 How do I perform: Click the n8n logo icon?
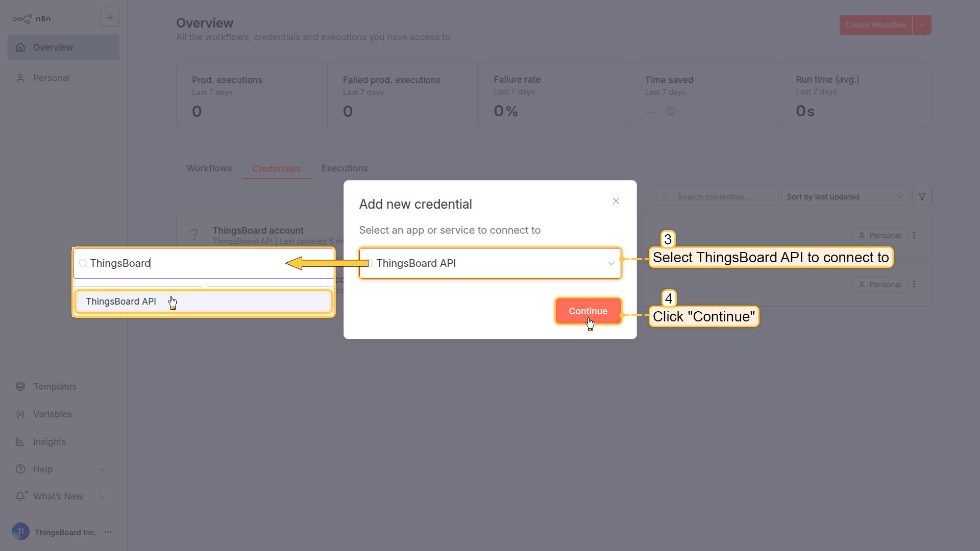click(x=22, y=19)
